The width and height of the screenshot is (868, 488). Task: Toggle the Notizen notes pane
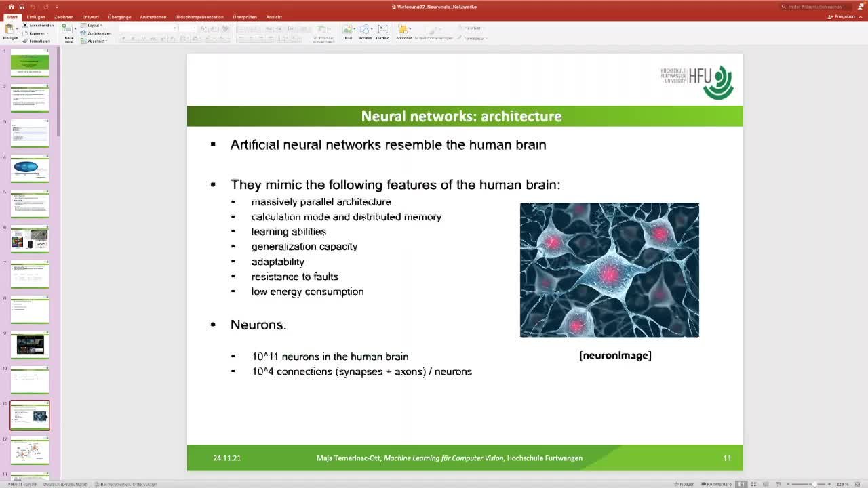[x=684, y=484]
